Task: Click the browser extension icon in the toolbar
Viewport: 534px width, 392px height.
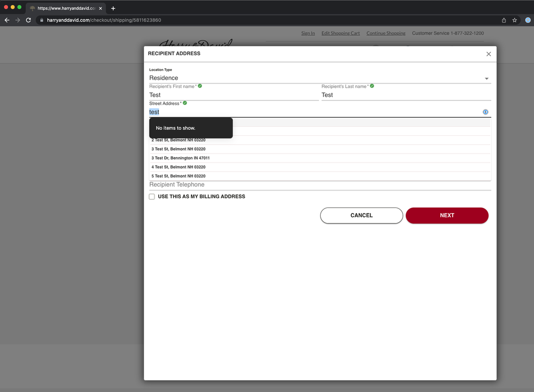Action: coord(527,20)
